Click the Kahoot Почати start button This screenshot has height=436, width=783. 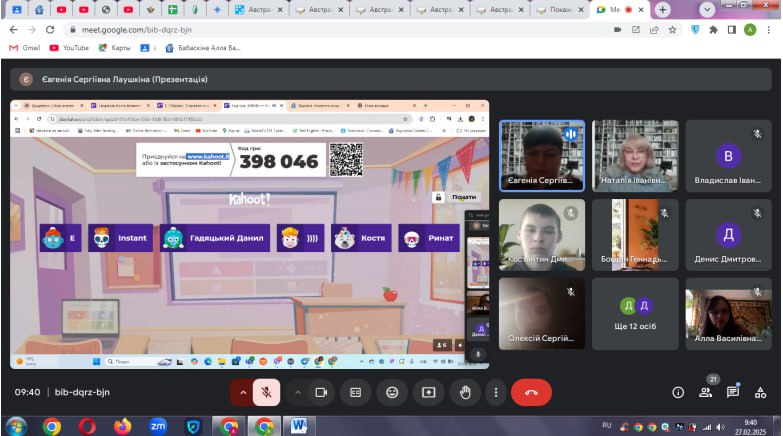click(464, 197)
